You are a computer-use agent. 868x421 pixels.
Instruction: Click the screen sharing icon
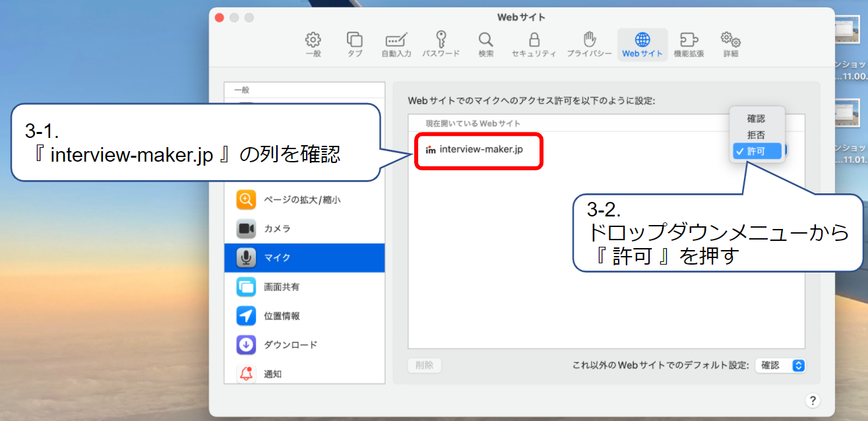point(246,286)
